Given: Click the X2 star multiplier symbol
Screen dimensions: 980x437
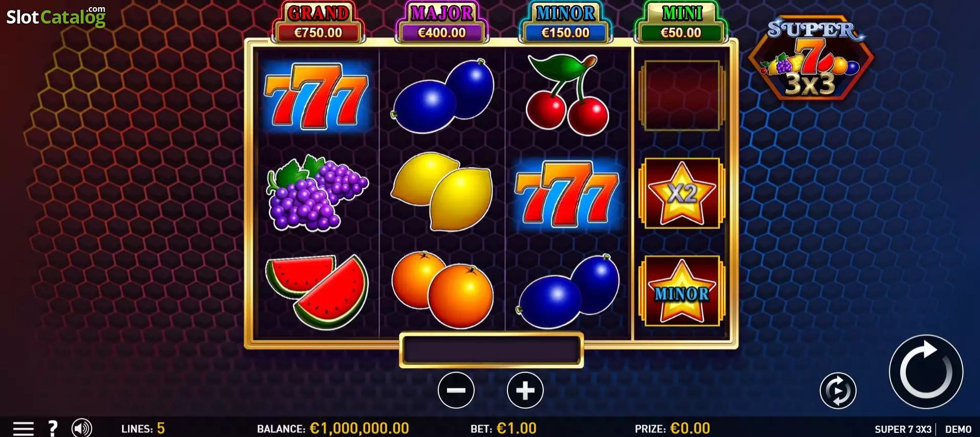Looking at the screenshot, I should (x=681, y=193).
